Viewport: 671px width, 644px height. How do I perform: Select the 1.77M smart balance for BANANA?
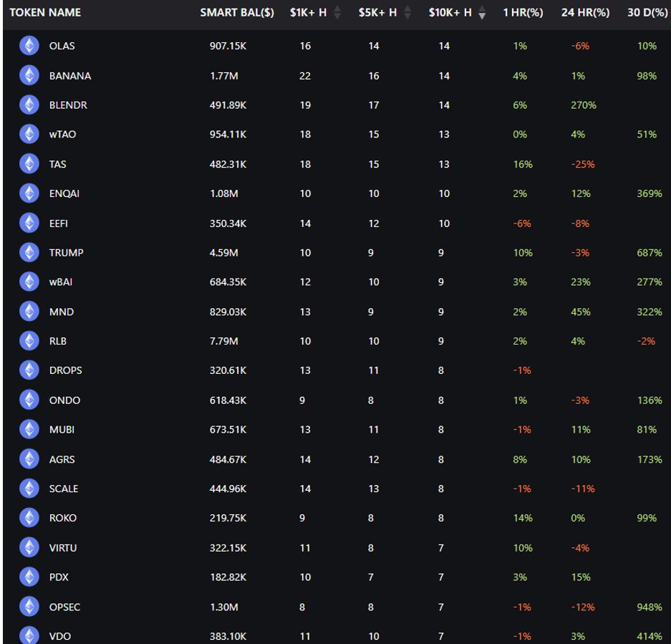click(x=224, y=76)
